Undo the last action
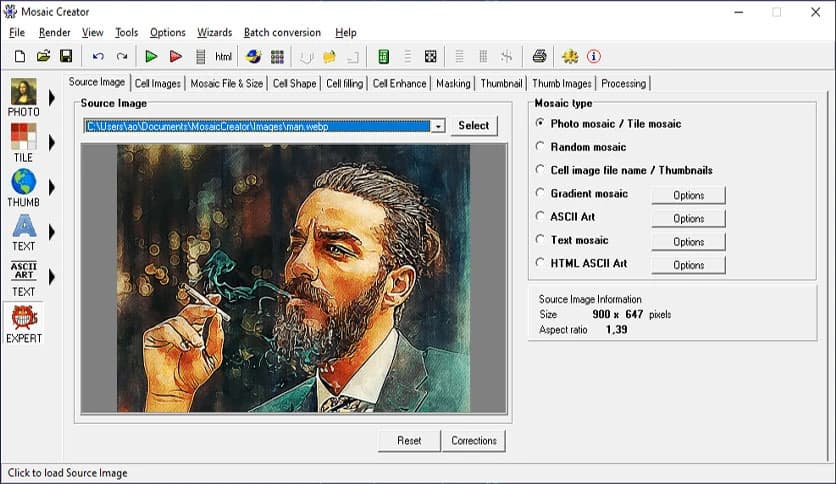836x484 pixels. [x=98, y=56]
